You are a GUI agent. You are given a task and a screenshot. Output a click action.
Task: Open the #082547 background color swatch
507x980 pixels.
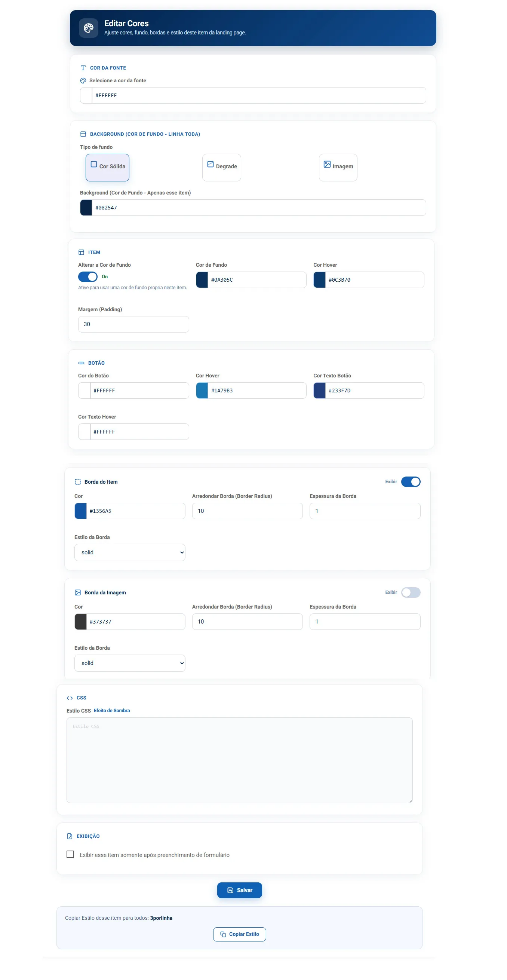point(86,208)
